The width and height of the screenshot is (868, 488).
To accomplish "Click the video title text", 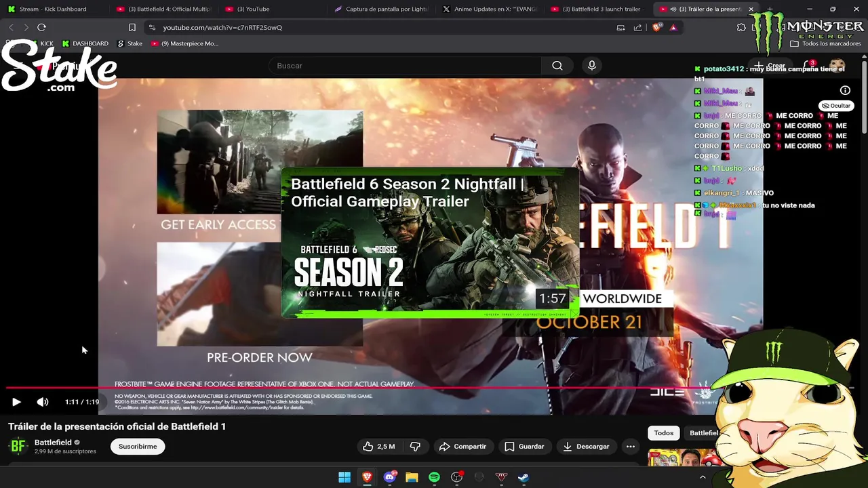I will pos(117,426).
